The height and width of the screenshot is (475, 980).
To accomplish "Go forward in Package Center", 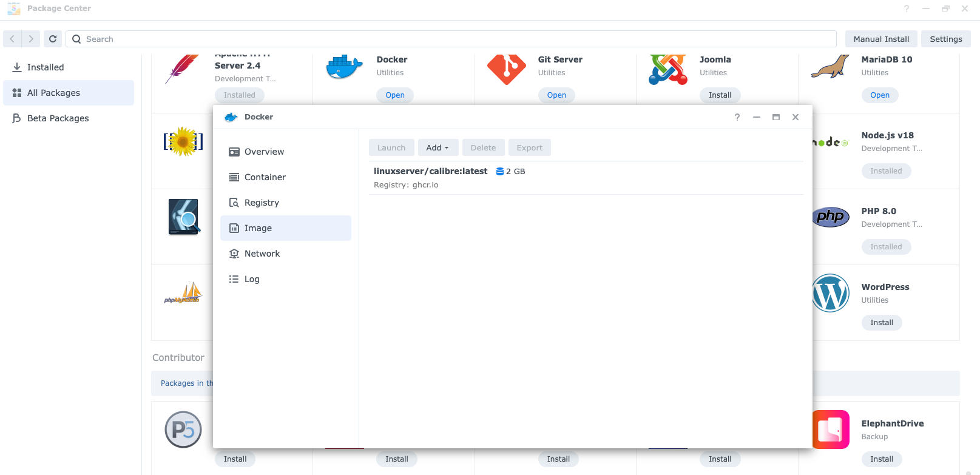I will pyautogui.click(x=31, y=39).
